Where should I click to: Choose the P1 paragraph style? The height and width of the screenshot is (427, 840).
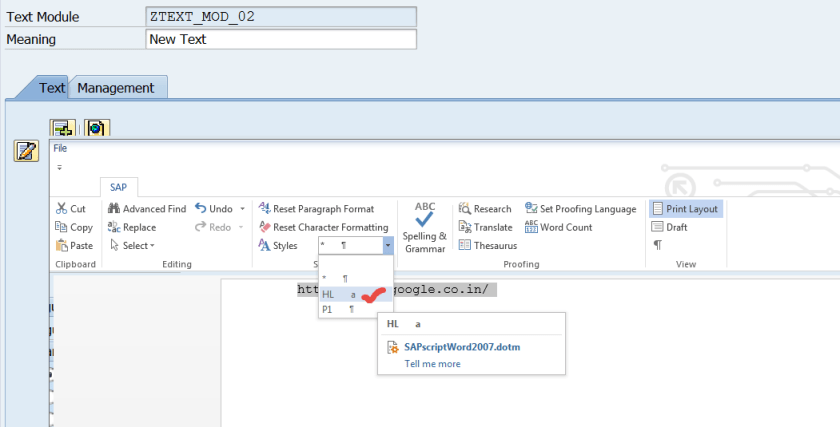click(356, 309)
